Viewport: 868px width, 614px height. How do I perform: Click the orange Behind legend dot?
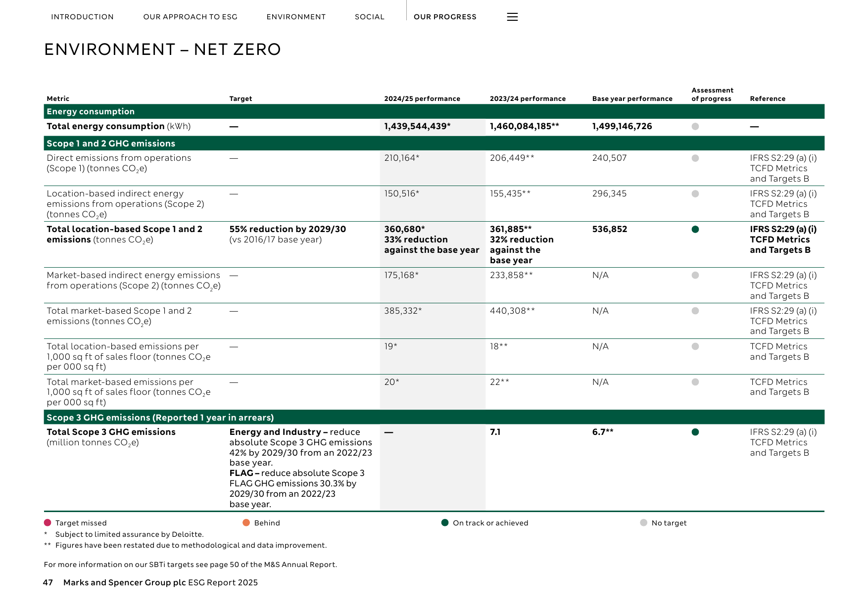[246, 522]
